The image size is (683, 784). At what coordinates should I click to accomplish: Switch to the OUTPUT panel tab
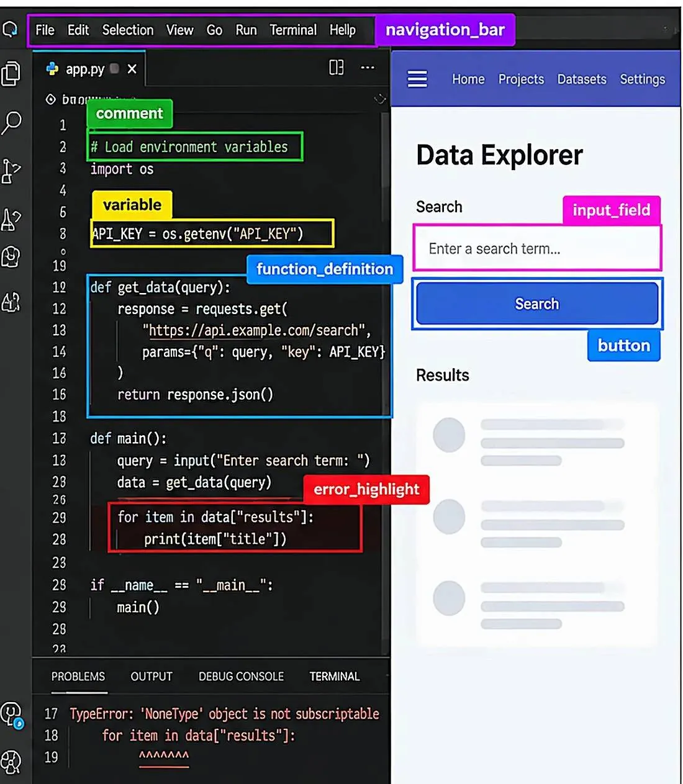tap(152, 677)
